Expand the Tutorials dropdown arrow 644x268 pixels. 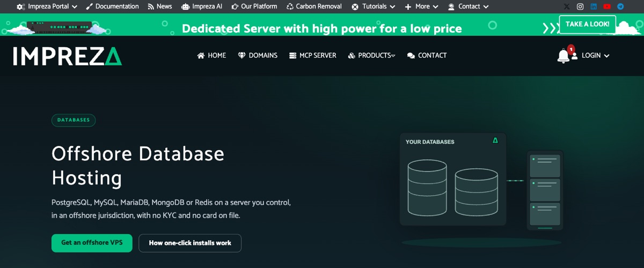392,7
